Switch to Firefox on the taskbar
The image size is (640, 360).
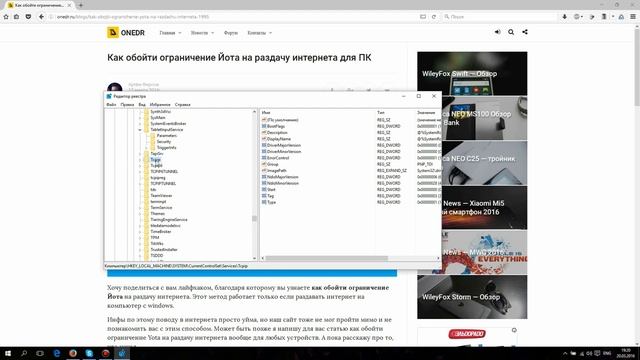point(73,353)
